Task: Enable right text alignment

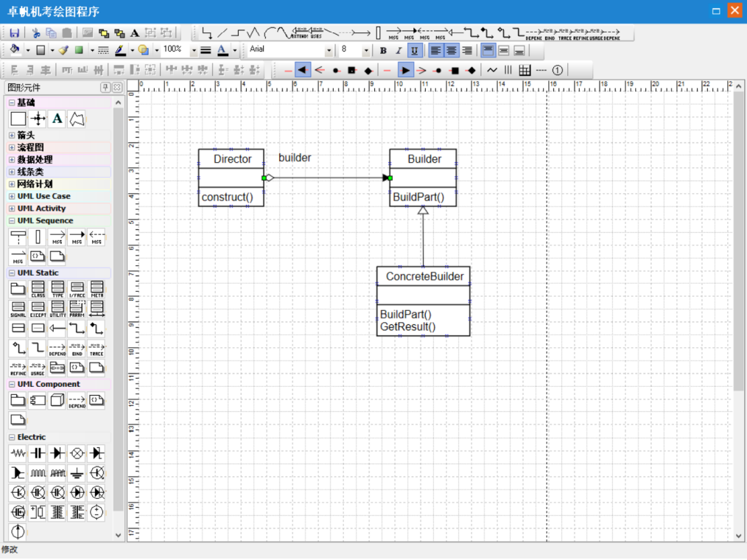Action: point(467,50)
